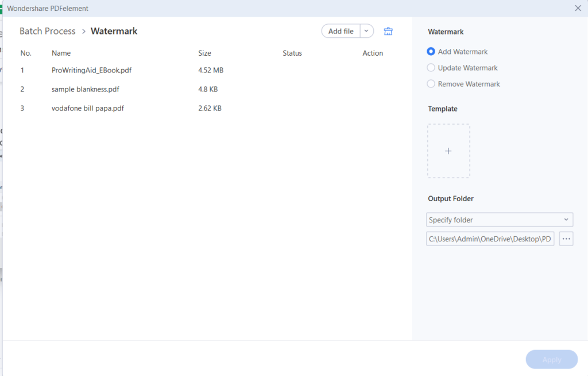Click the Action column header
The image size is (588, 376).
[372, 53]
